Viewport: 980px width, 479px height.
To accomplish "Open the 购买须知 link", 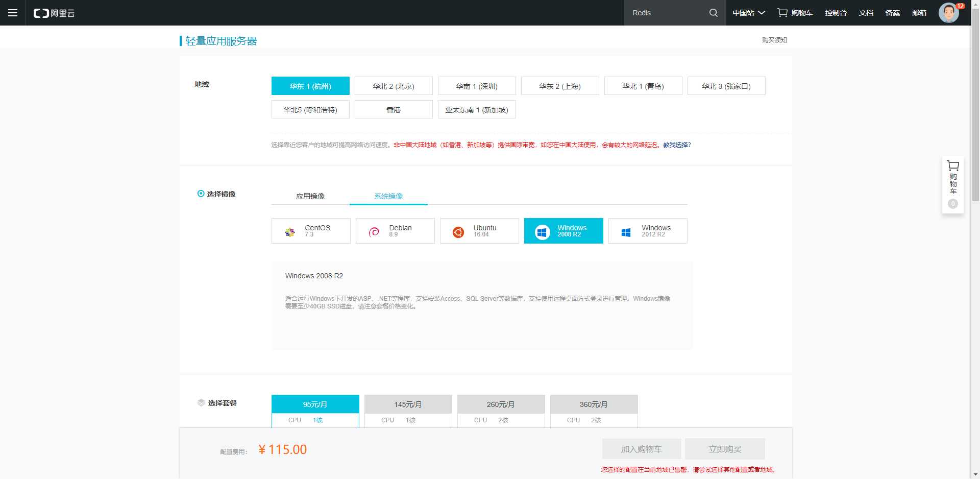I will (774, 40).
